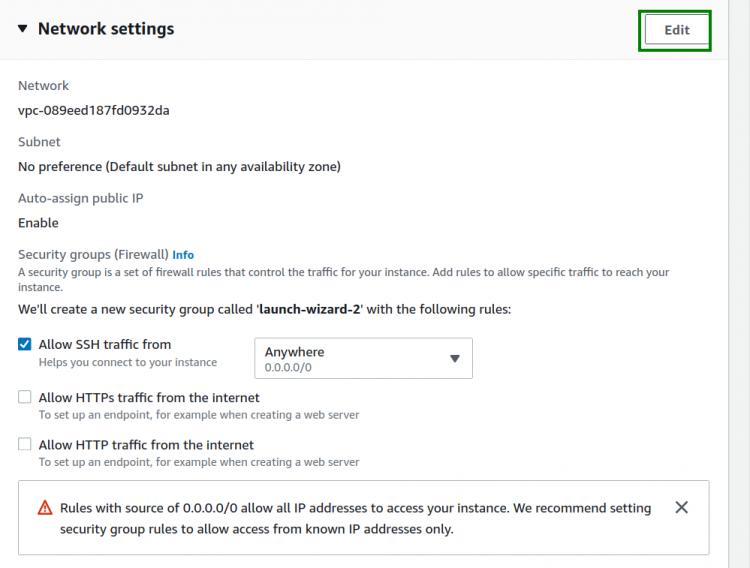
Task: Click the warning message about 0.0.0.0/0 rules
Action: coord(355,518)
